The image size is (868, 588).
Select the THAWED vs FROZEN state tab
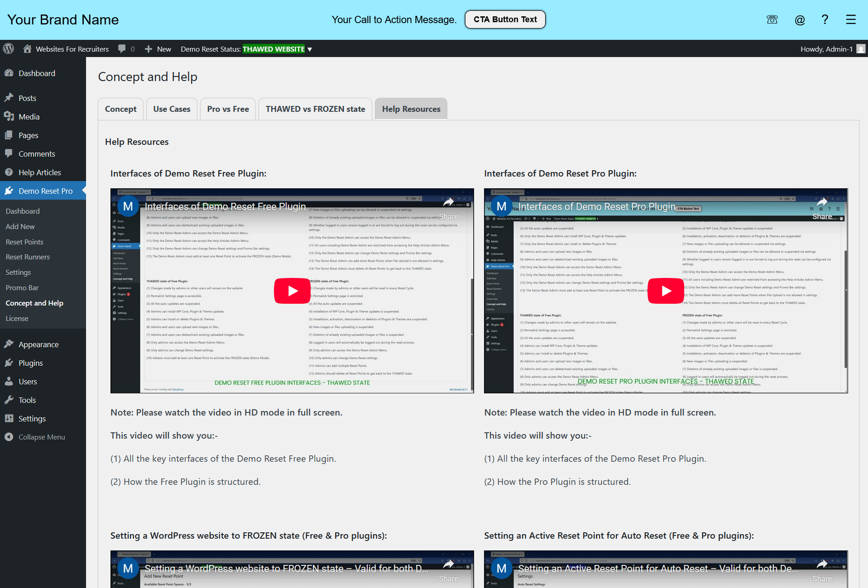point(315,109)
